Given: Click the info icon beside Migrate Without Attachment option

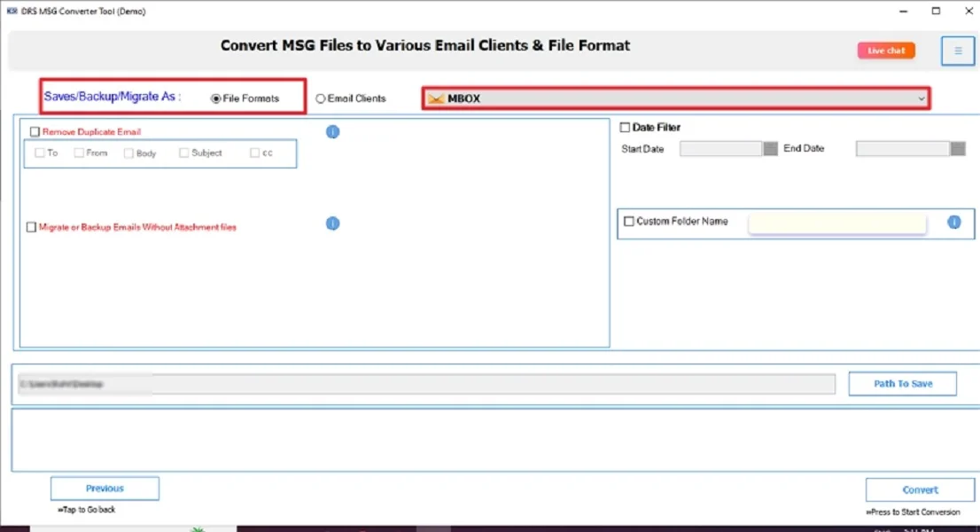Looking at the screenshot, I should (x=332, y=223).
